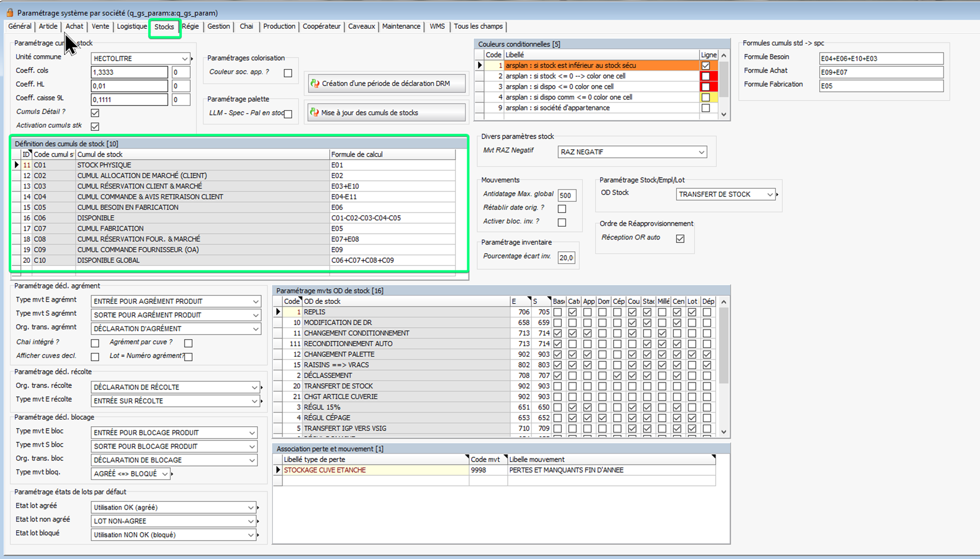This screenshot has width=980, height=559.
Task: Uncheck the Réception OR auto checkbox
Action: [x=680, y=239]
